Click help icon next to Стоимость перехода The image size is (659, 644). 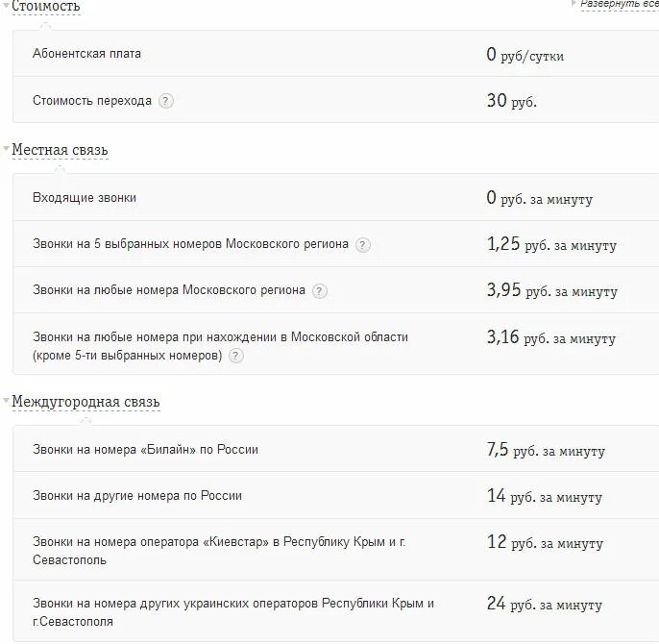click(166, 100)
